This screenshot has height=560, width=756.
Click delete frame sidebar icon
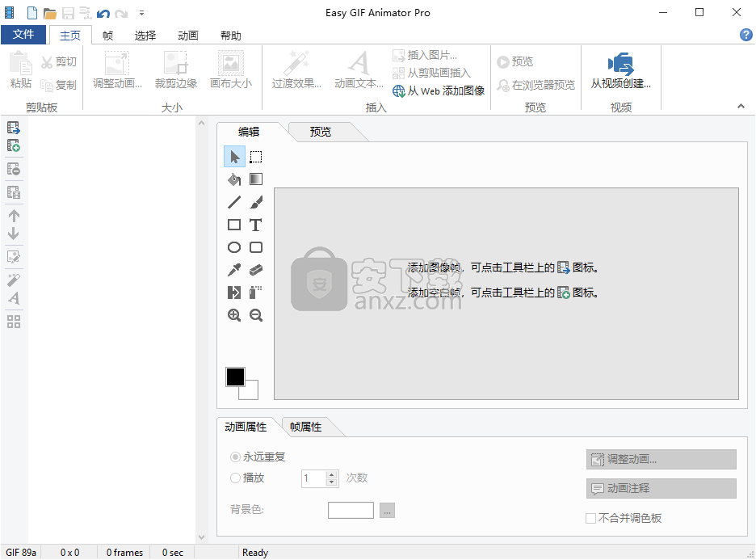tap(14, 169)
